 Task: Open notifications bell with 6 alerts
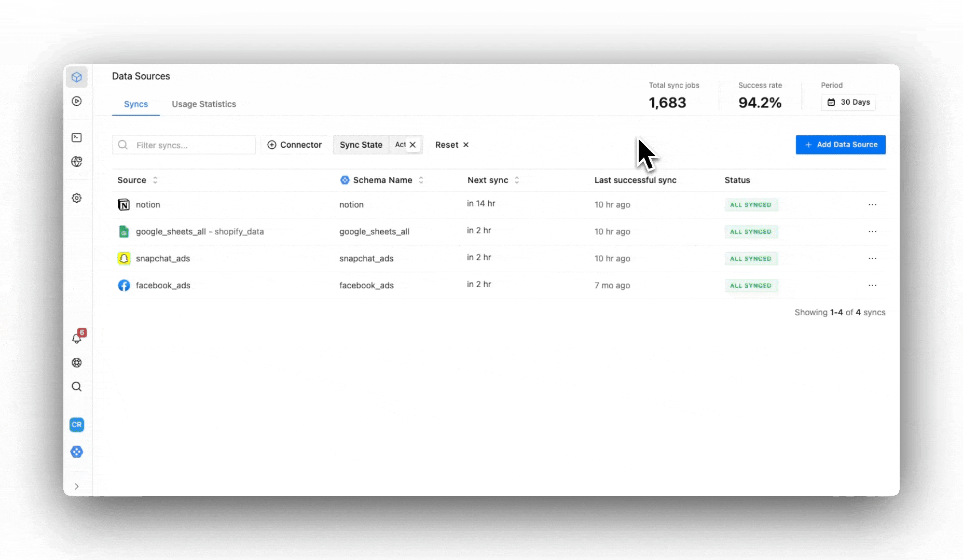point(77,338)
